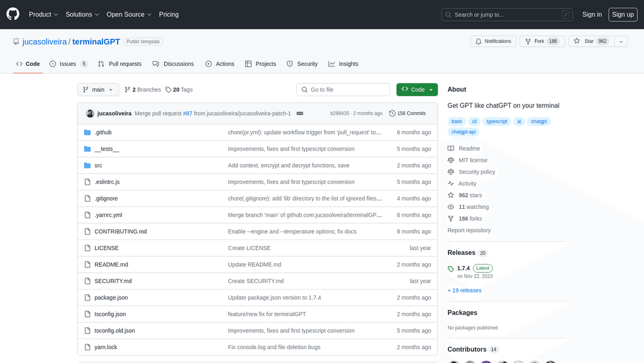This screenshot has width=644, height=363.
Task: Go to the GitHub homepage logo
Action: [x=13, y=14]
